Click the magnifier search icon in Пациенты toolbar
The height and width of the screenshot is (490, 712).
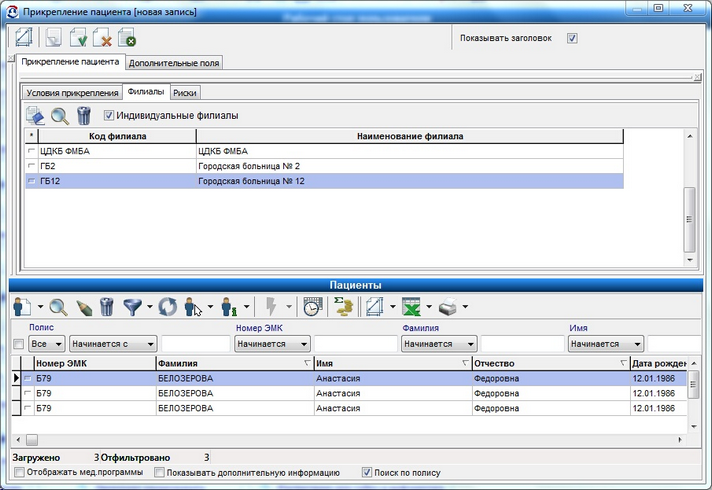click(59, 307)
